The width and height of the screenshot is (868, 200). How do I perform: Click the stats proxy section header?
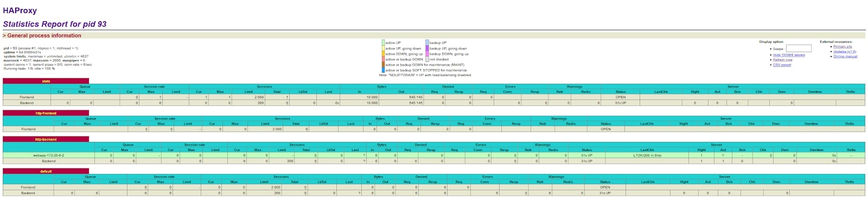pyautogui.click(x=46, y=81)
